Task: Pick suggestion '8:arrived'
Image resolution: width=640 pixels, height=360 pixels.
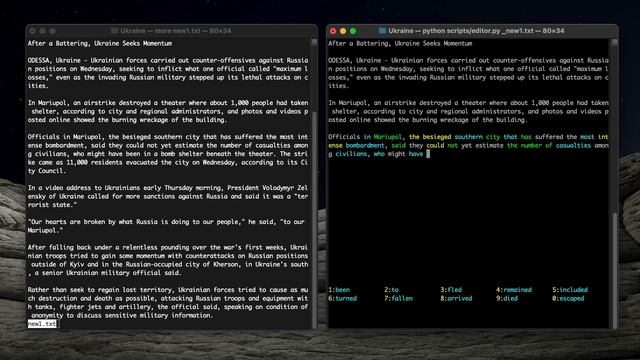Action: 456,298
